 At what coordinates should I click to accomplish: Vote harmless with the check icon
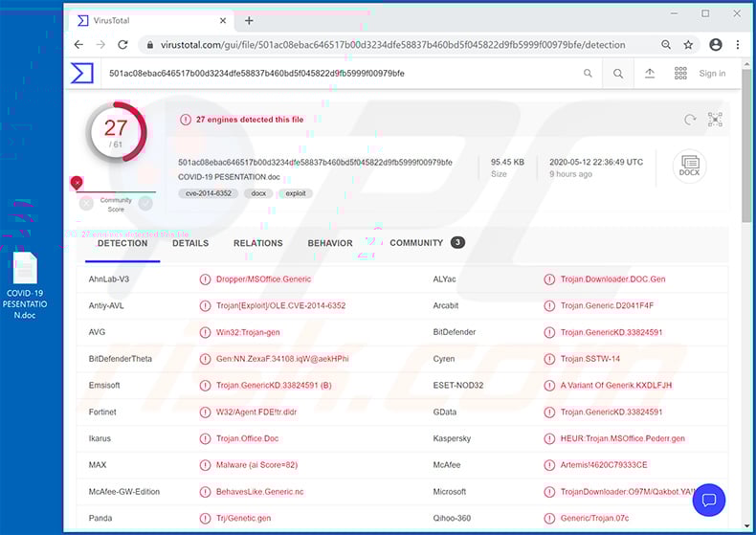pos(145,204)
